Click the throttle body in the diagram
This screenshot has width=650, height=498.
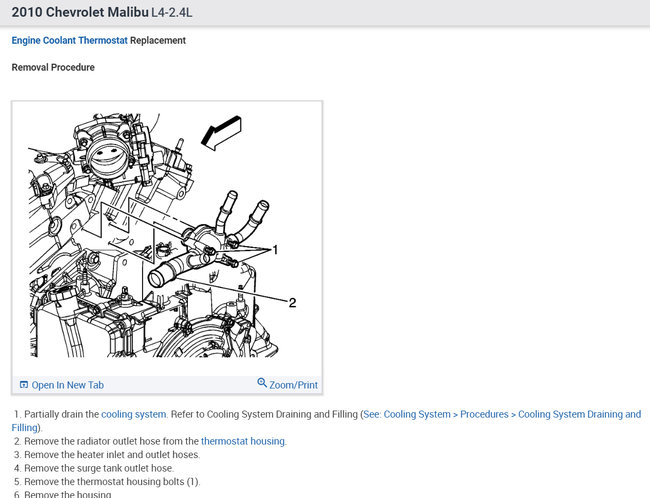click(x=109, y=155)
